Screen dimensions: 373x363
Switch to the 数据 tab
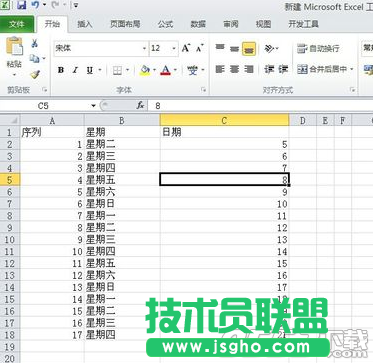[198, 24]
